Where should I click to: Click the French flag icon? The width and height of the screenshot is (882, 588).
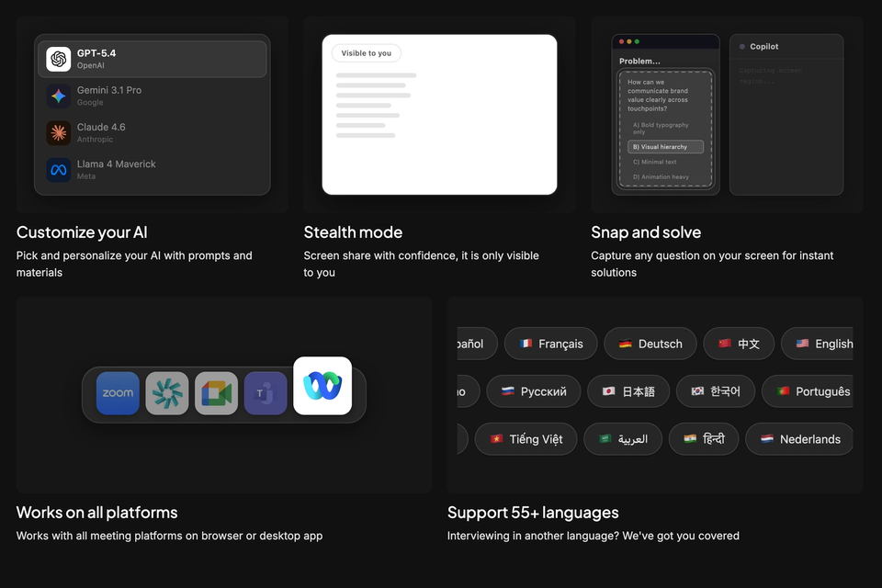[x=526, y=344]
